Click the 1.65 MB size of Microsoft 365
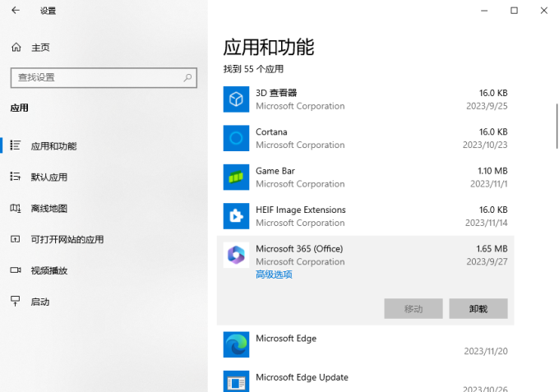559x392 pixels. (x=492, y=249)
